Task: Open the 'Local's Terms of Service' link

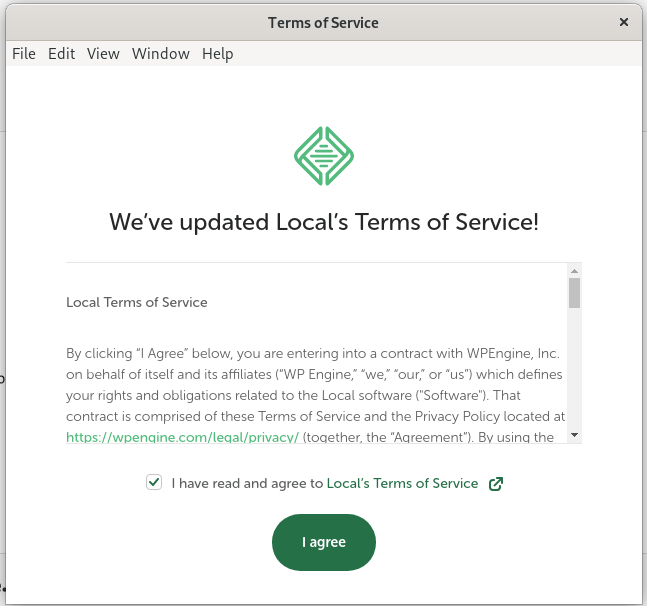Action: 402,483
